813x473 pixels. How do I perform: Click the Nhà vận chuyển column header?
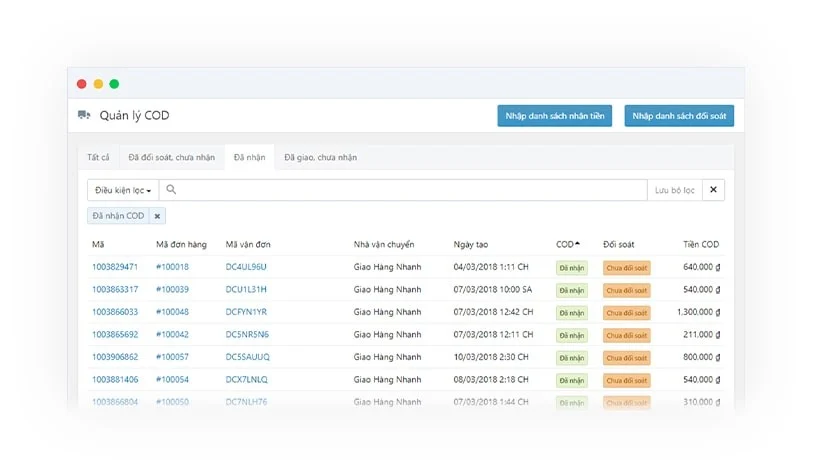384,244
